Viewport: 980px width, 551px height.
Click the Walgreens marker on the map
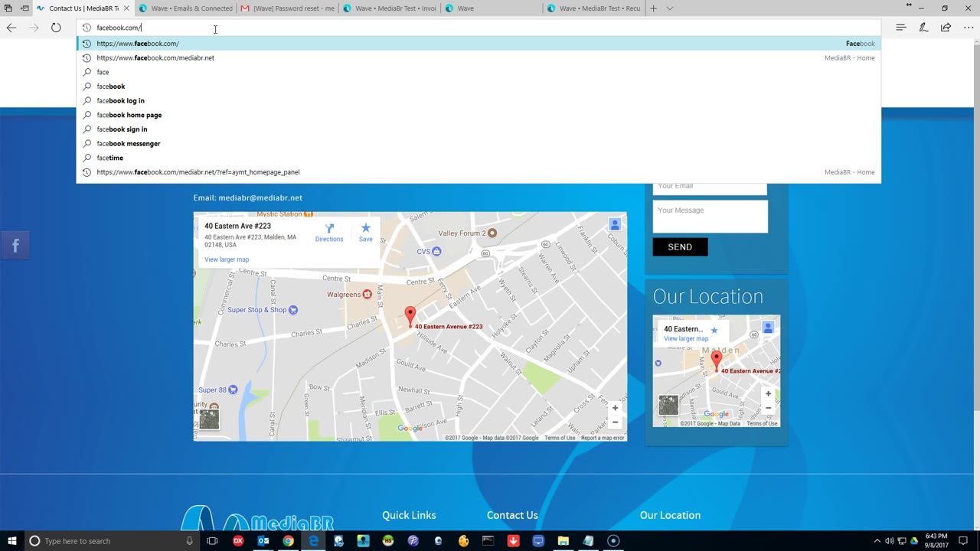point(367,294)
